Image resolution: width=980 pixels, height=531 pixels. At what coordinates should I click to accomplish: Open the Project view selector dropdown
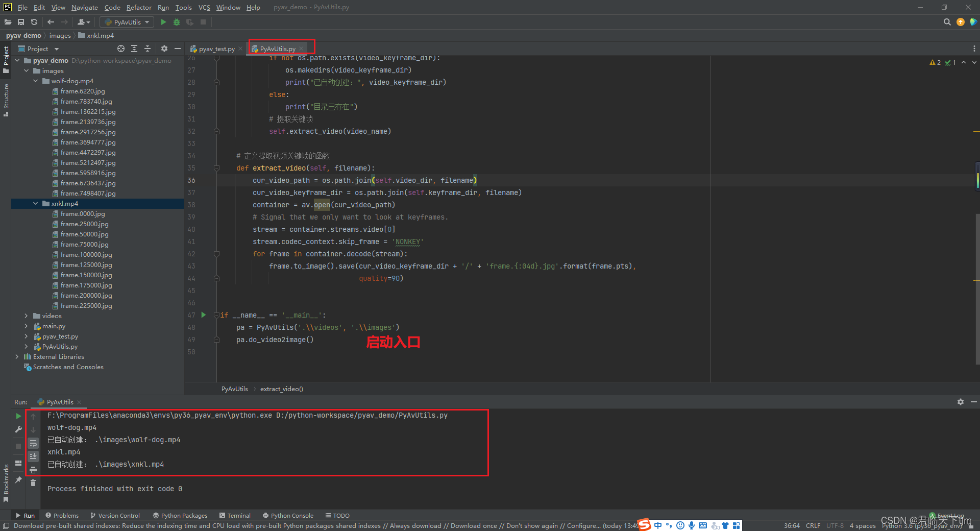[x=38, y=49]
